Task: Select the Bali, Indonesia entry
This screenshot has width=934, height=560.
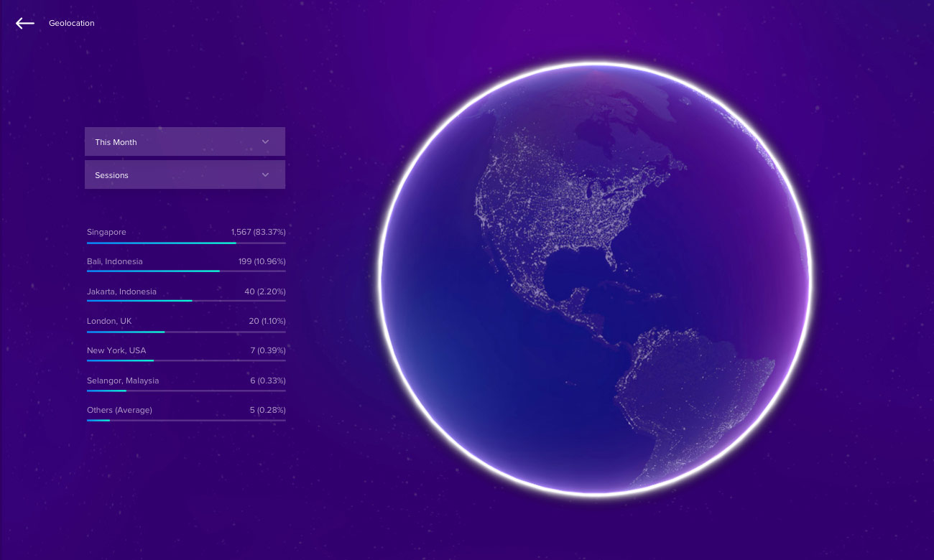Action: [115, 261]
